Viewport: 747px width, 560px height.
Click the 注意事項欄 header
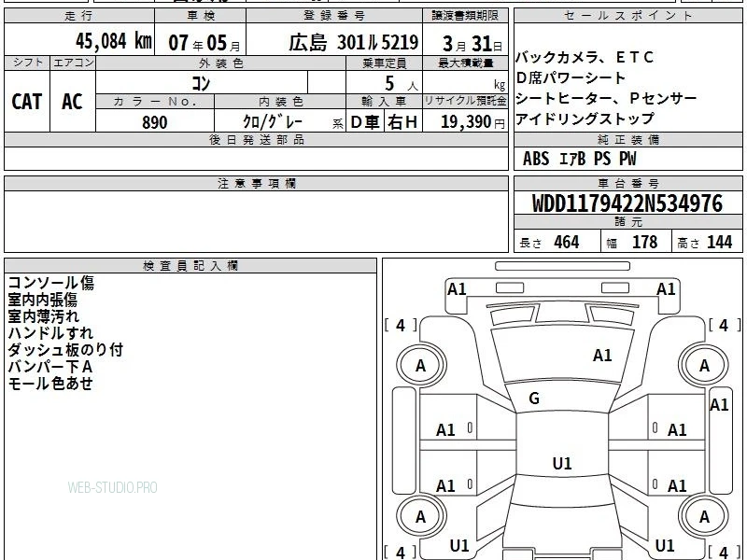point(256,183)
